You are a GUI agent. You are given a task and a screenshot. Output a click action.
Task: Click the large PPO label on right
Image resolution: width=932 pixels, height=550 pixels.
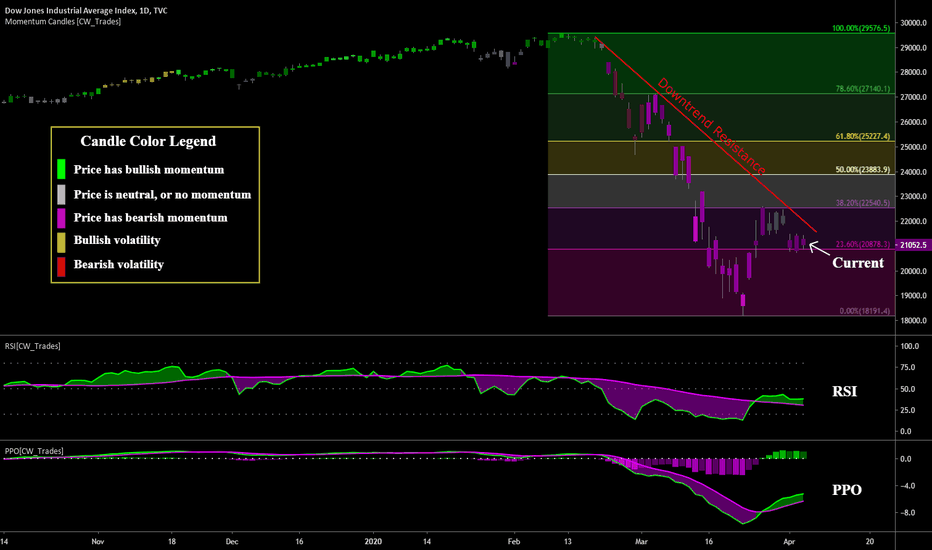tap(846, 490)
